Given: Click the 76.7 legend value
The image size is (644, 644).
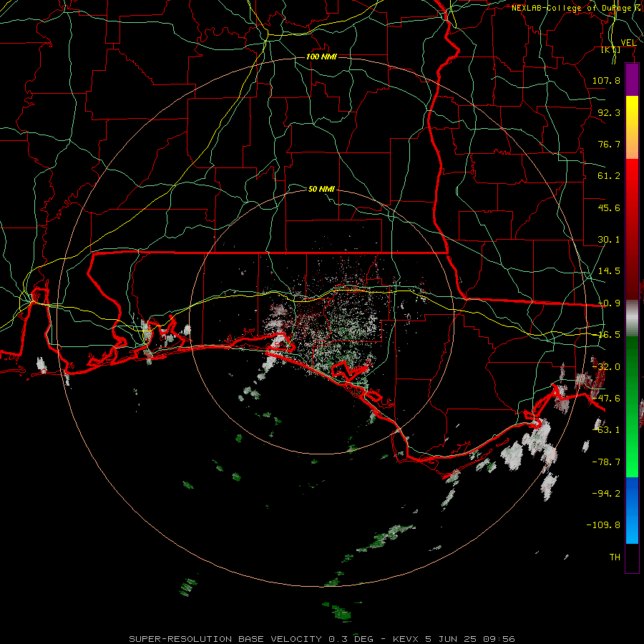Looking at the screenshot, I should coord(609,144).
